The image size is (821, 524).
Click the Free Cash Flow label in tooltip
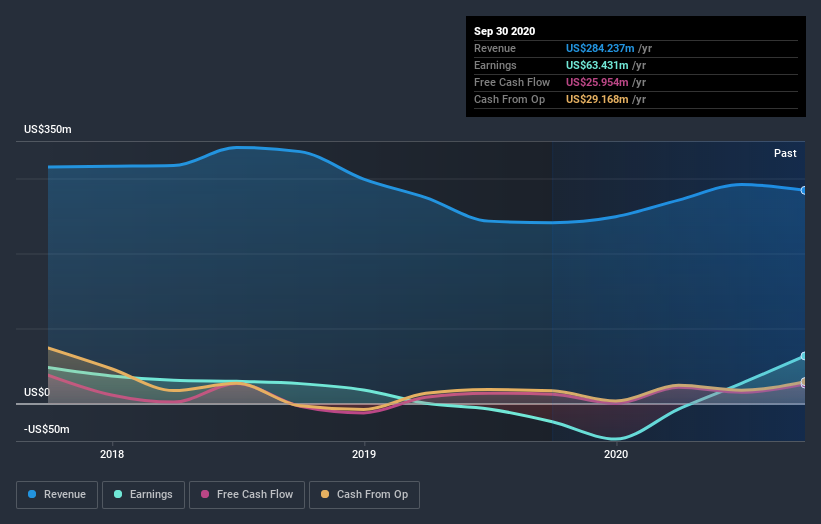(x=512, y=82)
